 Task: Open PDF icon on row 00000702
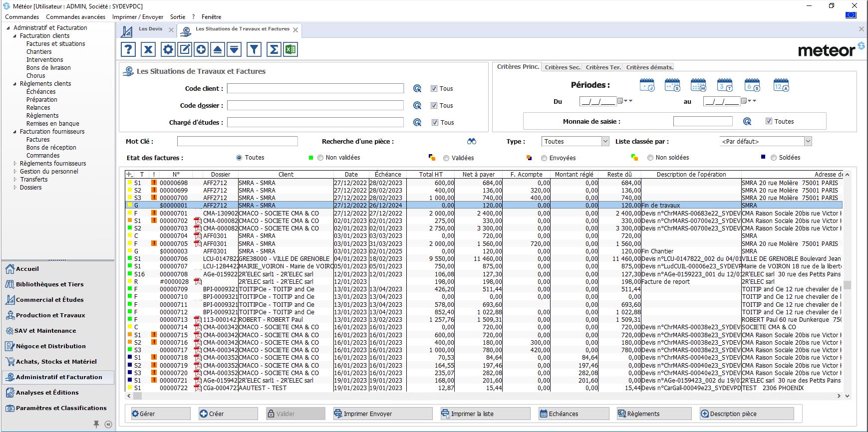198,220
